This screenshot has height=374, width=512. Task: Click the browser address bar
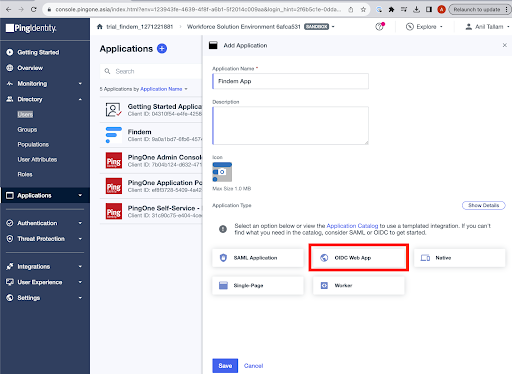tap(198, 9)
